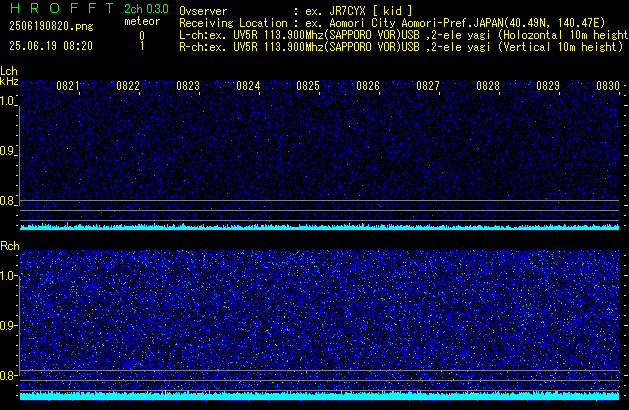
Task: Click the cyan signal level bar under Rch
Action: pos(319,396)
